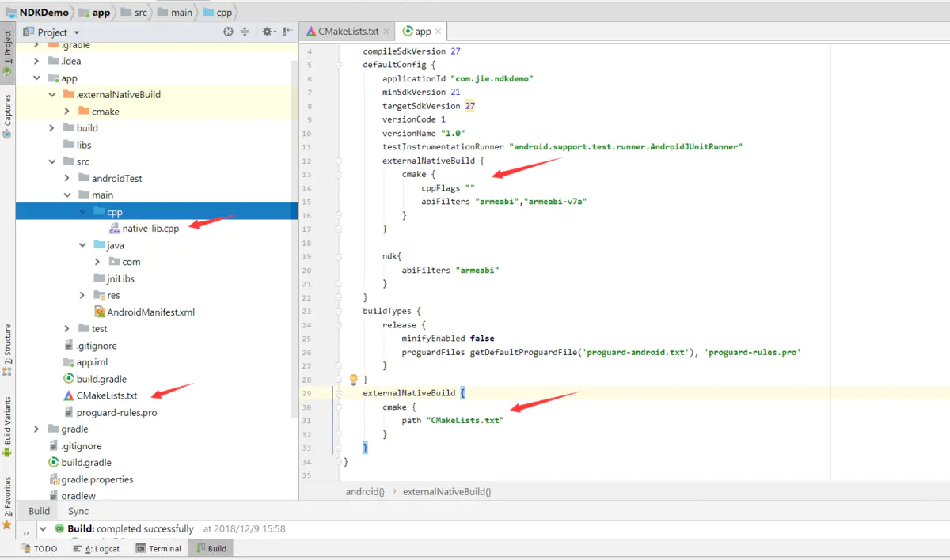Screen dimensions: 950x560
Task: Switch to the CMakeLists.txt editor tab
Action: coord(348,32)
